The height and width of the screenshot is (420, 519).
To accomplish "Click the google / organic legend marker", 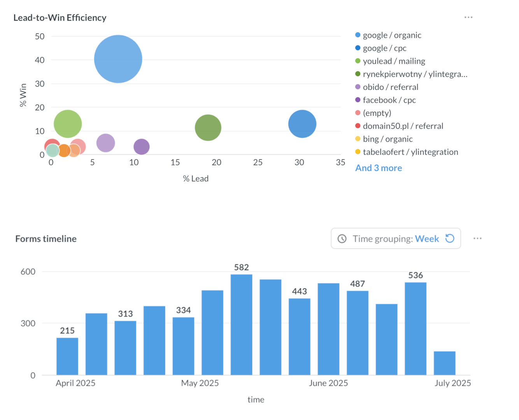I will tap(358, 35).
